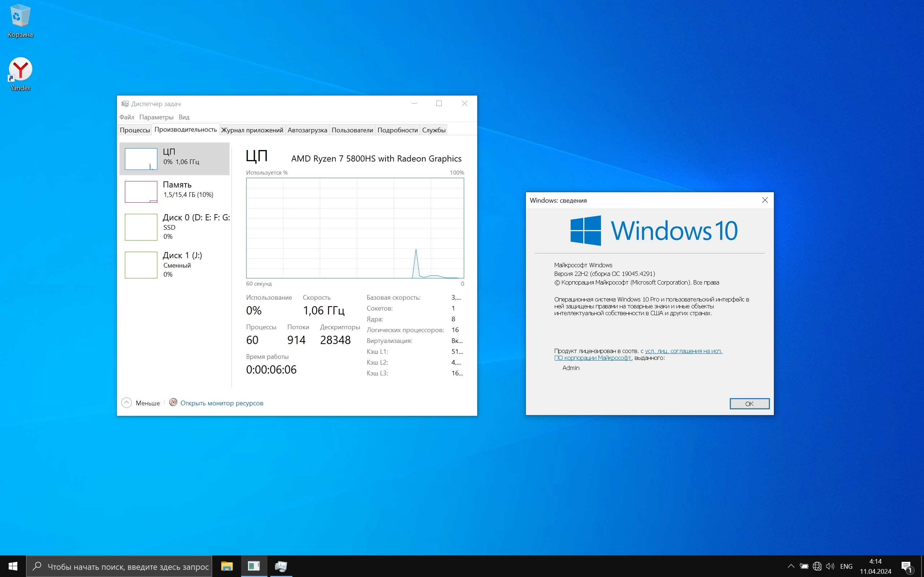Click the network globe tray icon
The image size is (924, 577).
[817, 566]
